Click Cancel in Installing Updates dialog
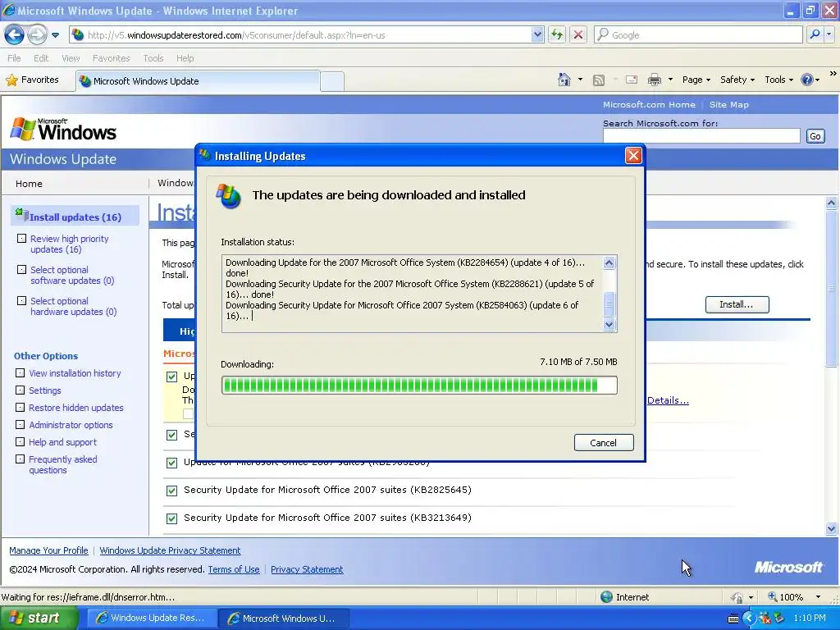Screen dimensions: 840x630 point(603,442)
